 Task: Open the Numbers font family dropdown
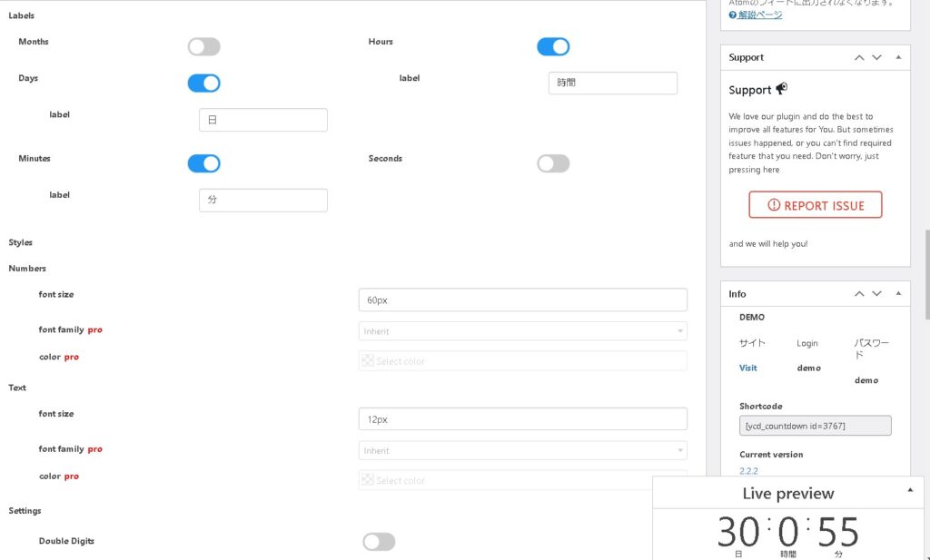(x=522, y=331)
